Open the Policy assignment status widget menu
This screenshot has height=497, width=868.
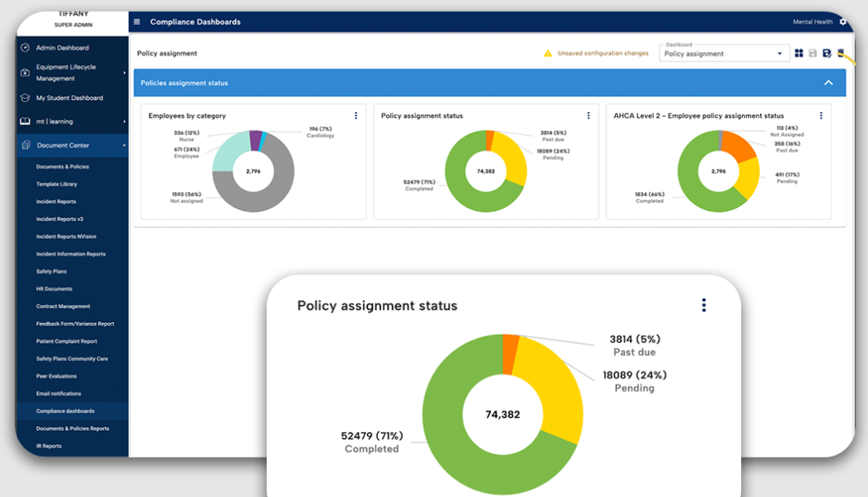click(704, 305)
